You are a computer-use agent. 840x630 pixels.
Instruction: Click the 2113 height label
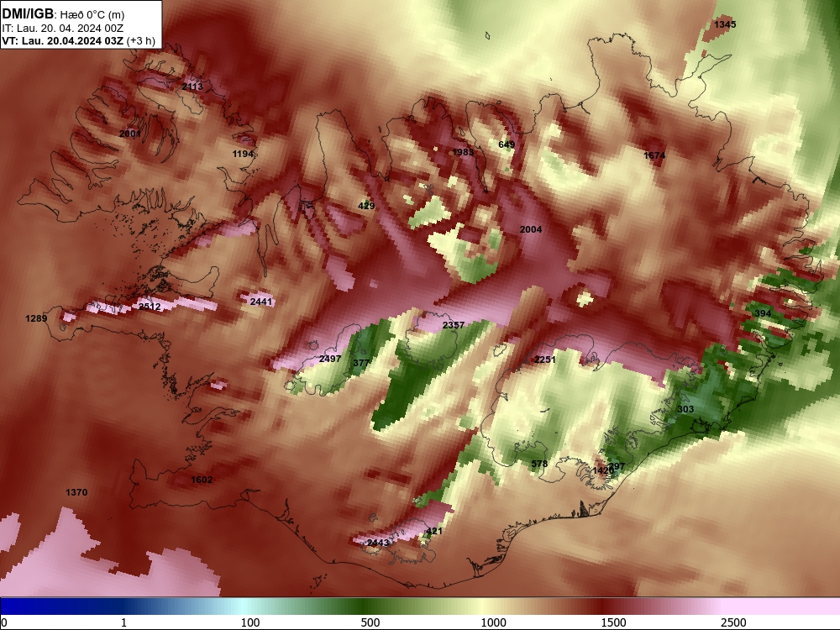coord(192,87)
